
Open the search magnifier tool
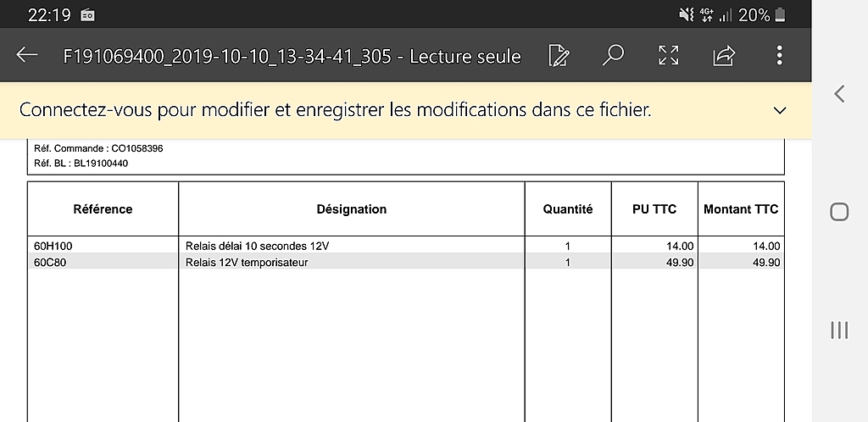point(614,55)
